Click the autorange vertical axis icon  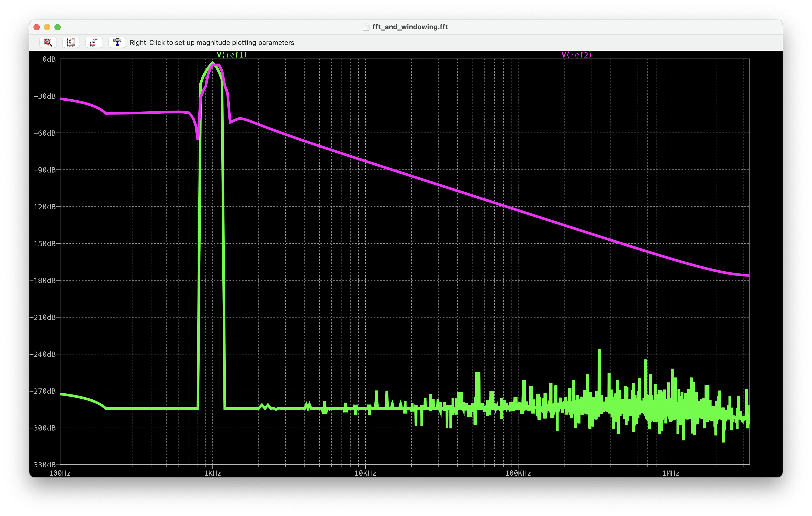click(71, 42)
